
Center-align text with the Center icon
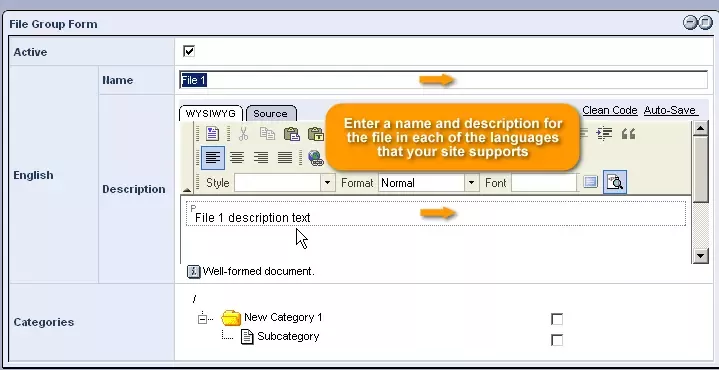point(237,158)
